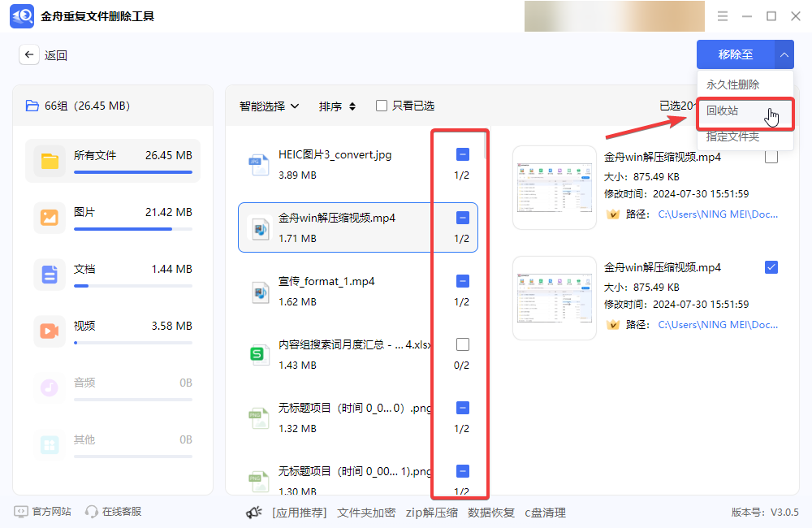
Task: Click the 其他 grid category icon
Action: pyautogui.click(x=50, y=444)
